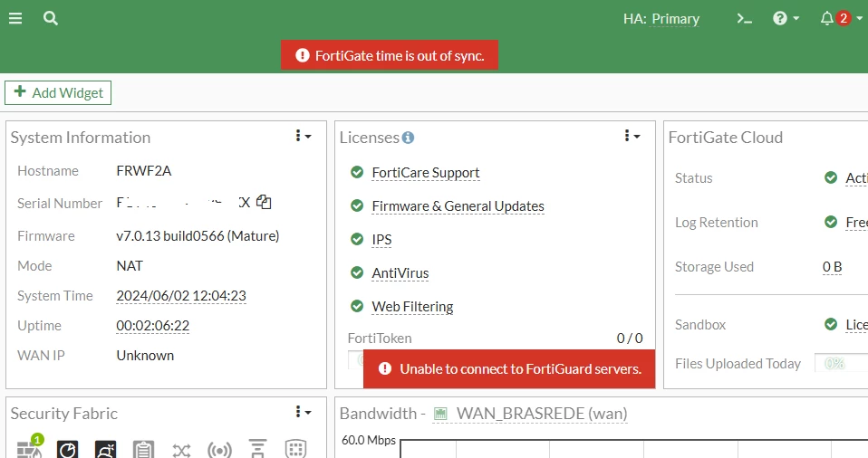This screenshot has height=458, width=868.
Task: Open the notifications bell dropdown
Action: point(841,18)
